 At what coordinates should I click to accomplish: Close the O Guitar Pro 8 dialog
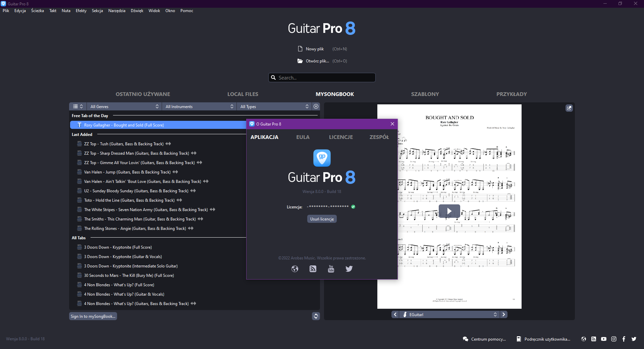click(392, 124)
